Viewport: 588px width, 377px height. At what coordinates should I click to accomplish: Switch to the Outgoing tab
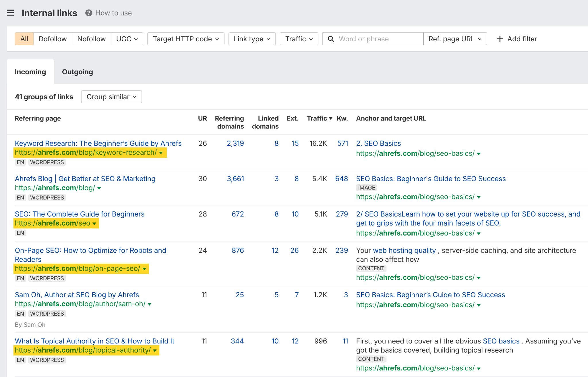click(77, 72)
